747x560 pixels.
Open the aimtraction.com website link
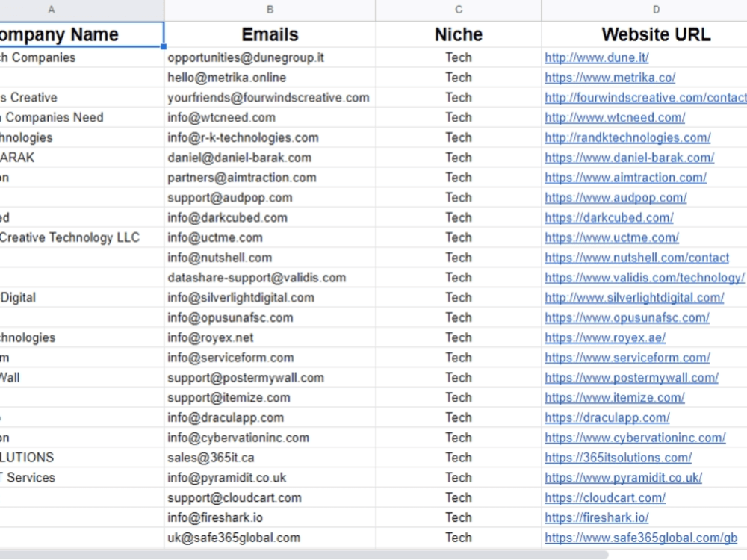click(625, 178)
